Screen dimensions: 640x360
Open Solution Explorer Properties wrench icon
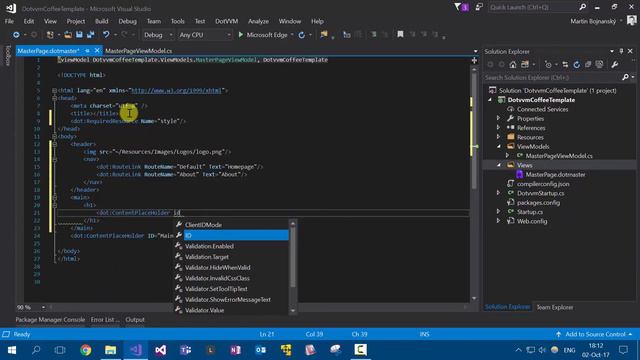tap(615, 64)
